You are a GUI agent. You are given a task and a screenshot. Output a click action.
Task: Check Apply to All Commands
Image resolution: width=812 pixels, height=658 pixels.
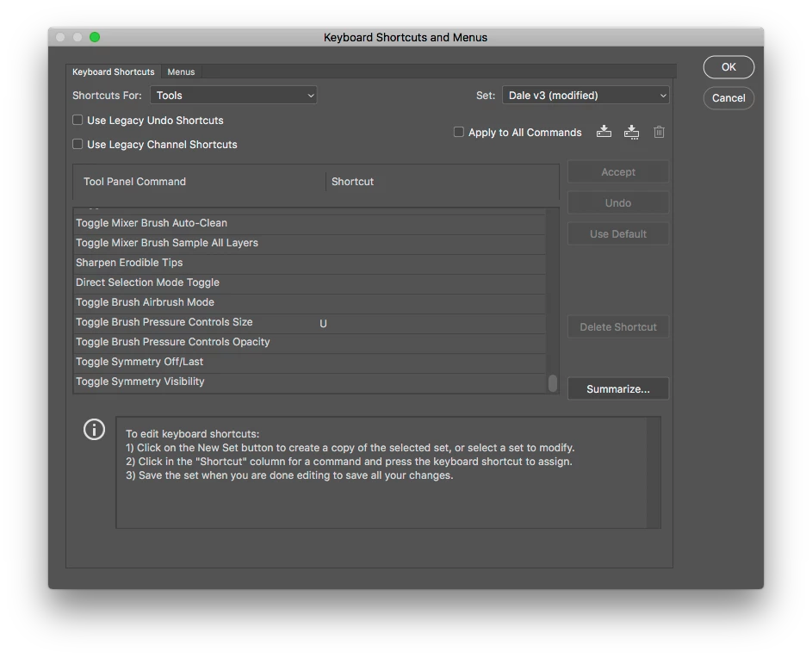[459, 132]
